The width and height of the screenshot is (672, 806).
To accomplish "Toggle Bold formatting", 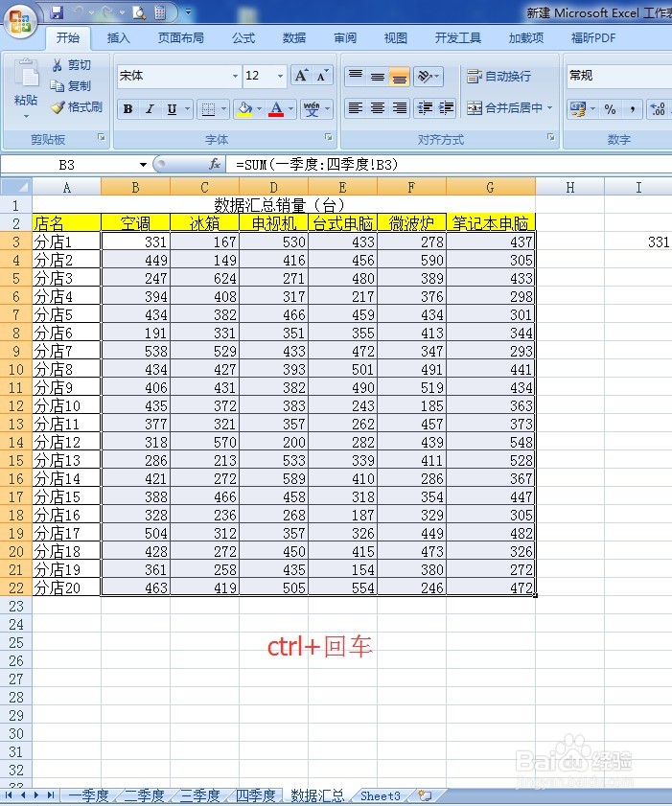I will click(128, 109).
